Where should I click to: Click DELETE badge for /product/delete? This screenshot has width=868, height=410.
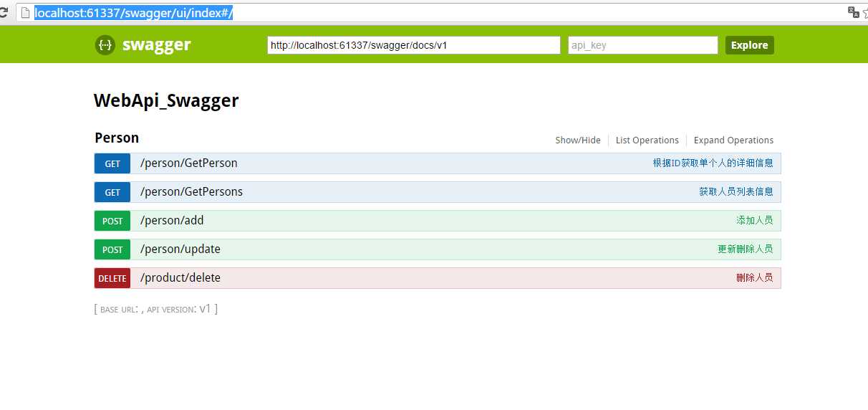click(112, 278)
